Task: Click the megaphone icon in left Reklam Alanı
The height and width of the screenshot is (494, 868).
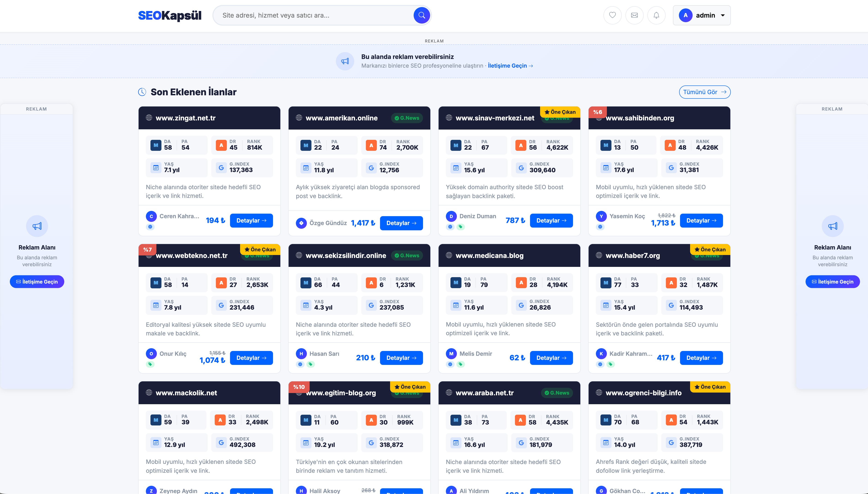Action: (37, 226)
